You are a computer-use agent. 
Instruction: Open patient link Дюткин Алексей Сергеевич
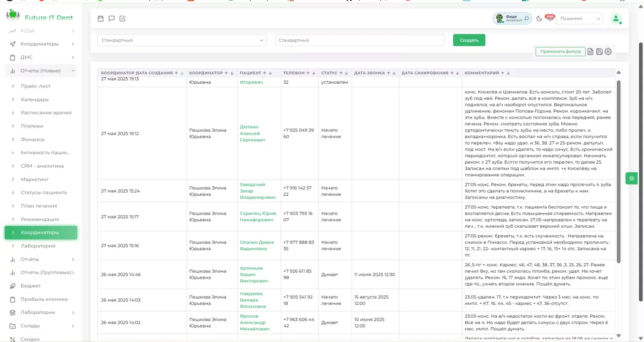(x=252, y=133)
